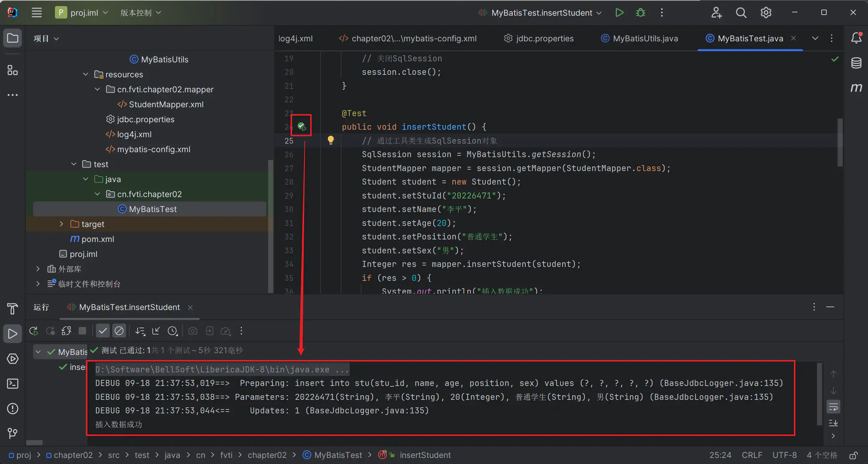The width and height of the screenshot is (868, 464).
Task: Click the yellow intention lightbulb on line 25
Action: click(331, 140)
